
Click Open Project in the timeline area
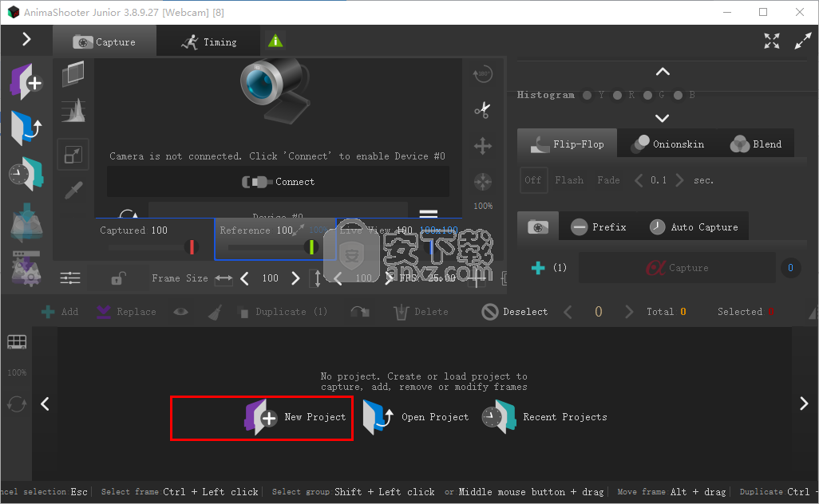pos(416,417)
